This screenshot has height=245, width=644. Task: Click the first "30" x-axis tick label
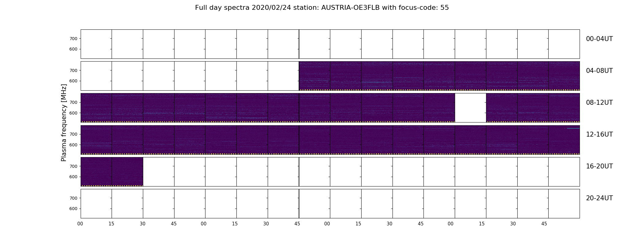click(143, 224)
